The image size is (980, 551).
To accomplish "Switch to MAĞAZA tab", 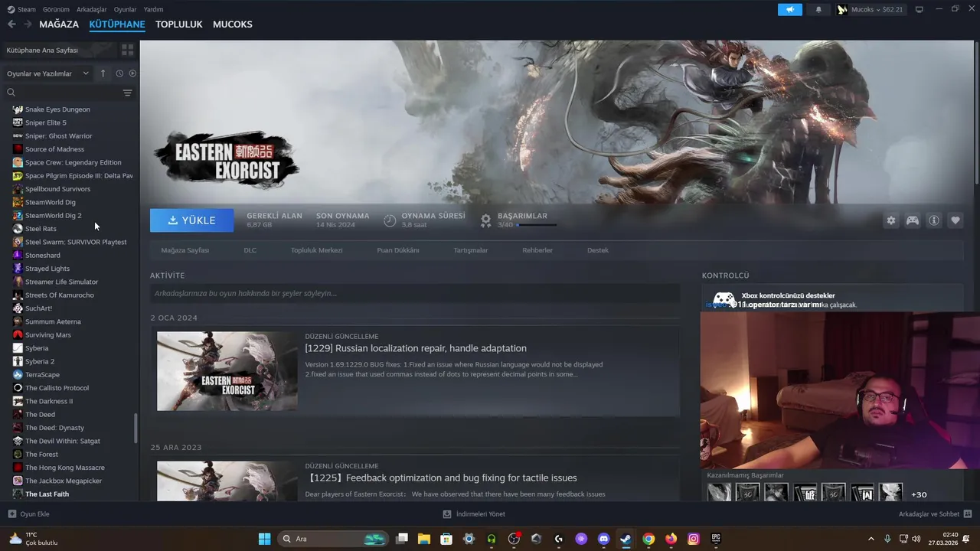I will click(x=59, y=24).
